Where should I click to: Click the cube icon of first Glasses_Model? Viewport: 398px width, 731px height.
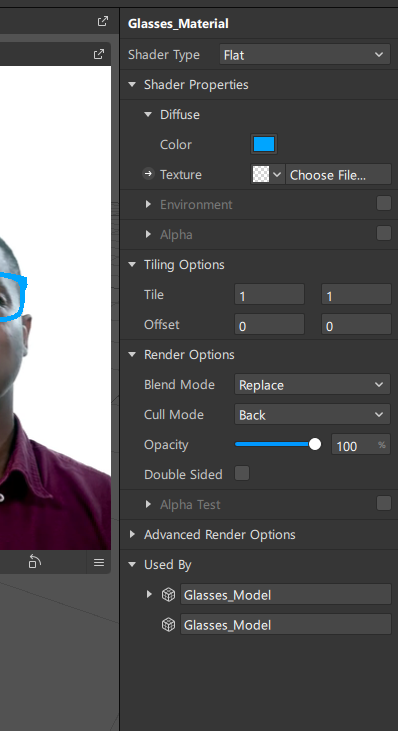pyautogui.click(x=168, y=595)
